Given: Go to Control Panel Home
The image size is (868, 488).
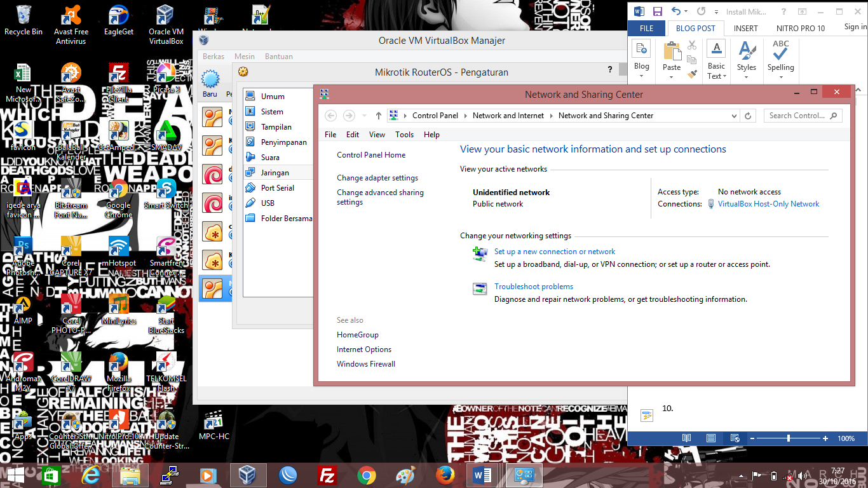Looking at the screenshot, I should (x=371, y=155).
